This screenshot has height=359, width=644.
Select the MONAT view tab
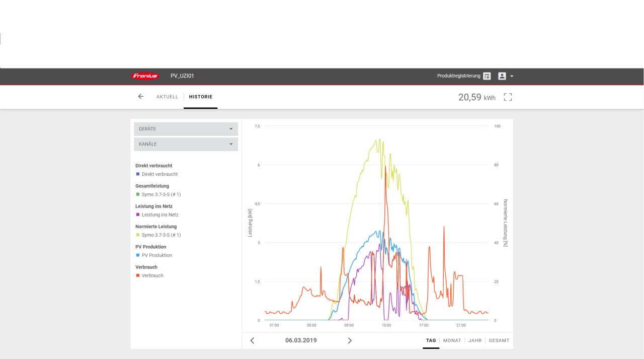(x=452, y=341)
